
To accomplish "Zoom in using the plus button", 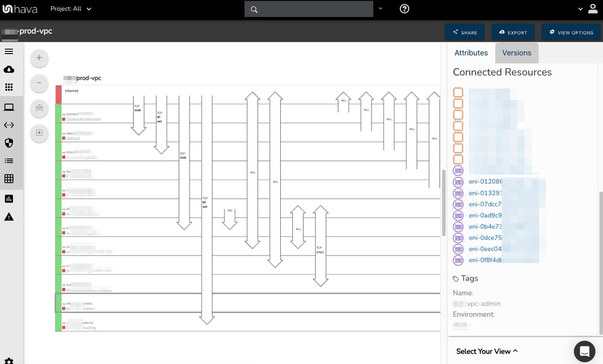I will pyautogui.click(x=39, y=58).
